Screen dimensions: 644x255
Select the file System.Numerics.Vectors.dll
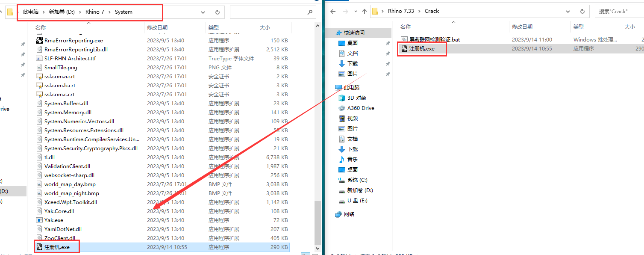pyautogui.click(x=79, y=122)
